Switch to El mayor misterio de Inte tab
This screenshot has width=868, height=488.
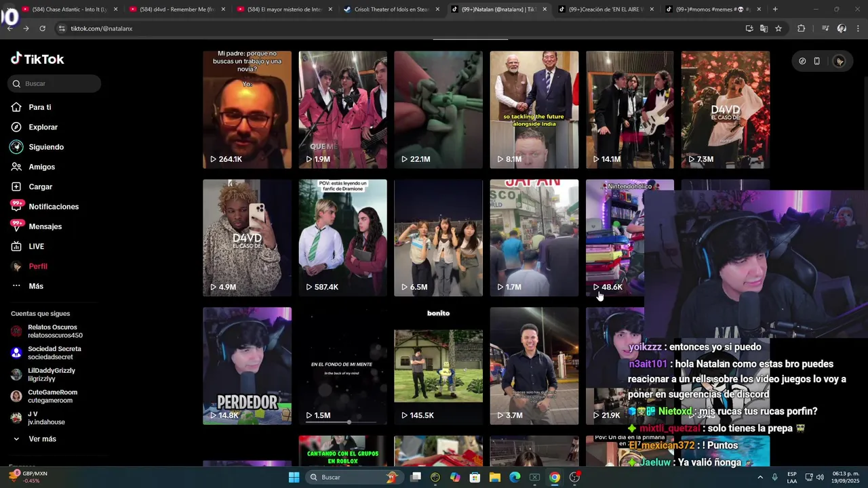pyautogui.click(x=285, y=9)
